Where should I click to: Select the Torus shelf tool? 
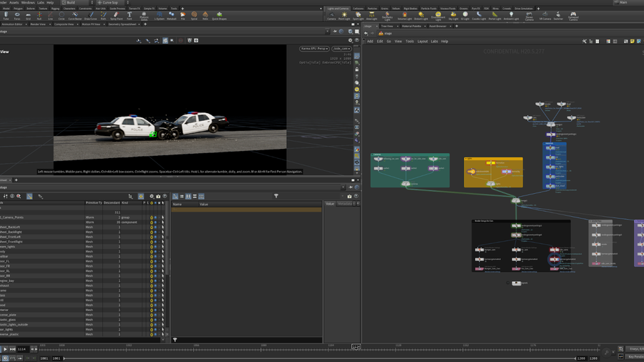tap(17, 16)
